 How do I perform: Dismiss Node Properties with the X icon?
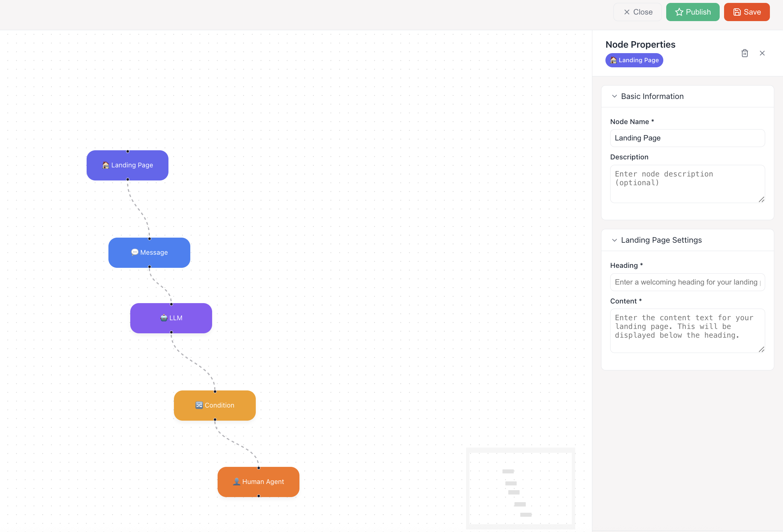[x=762, y=53]
